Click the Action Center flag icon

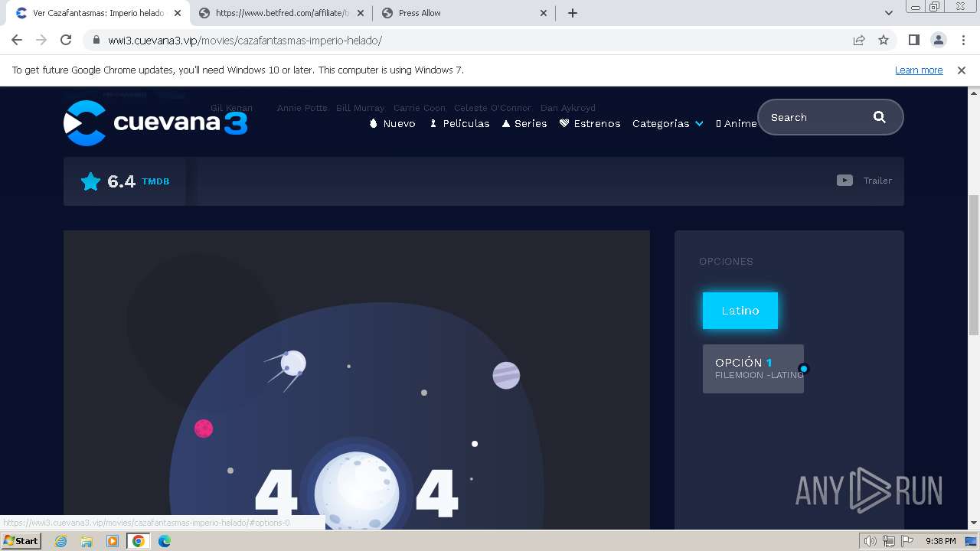click(907, 541)
